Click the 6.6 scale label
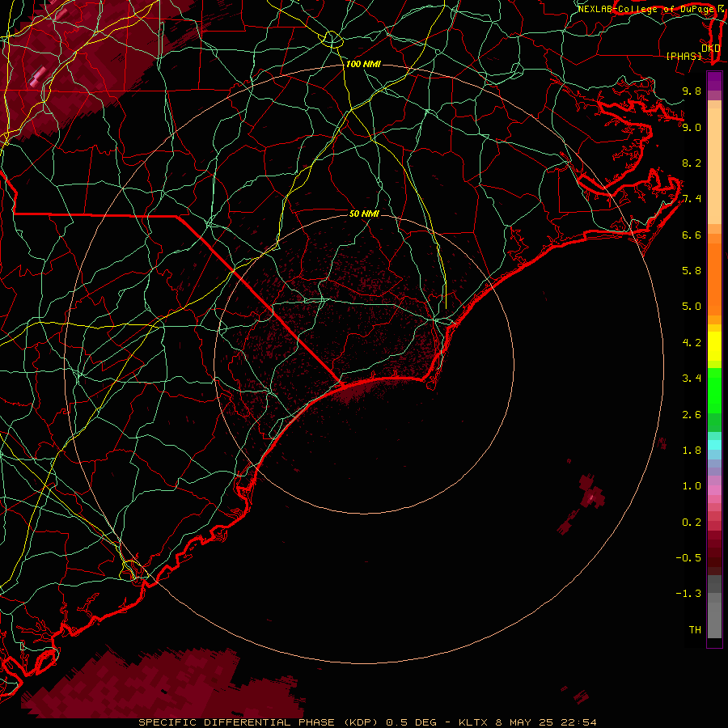 pos(692,235)
